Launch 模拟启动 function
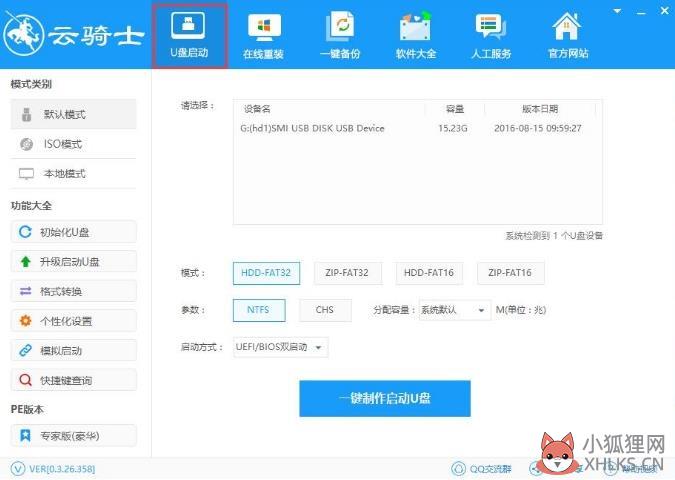The image size is (675, 480). [x=73, y=350]
